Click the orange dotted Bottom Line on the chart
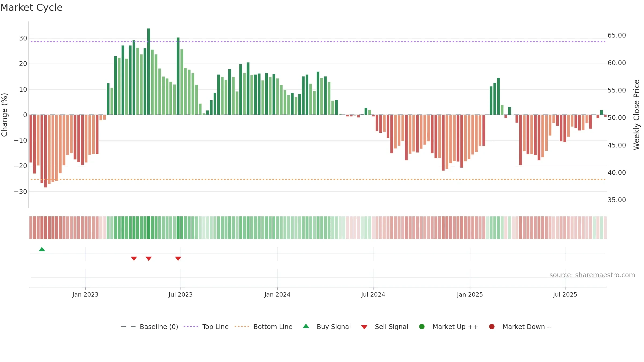644x362 pixels. pos(318,179)
